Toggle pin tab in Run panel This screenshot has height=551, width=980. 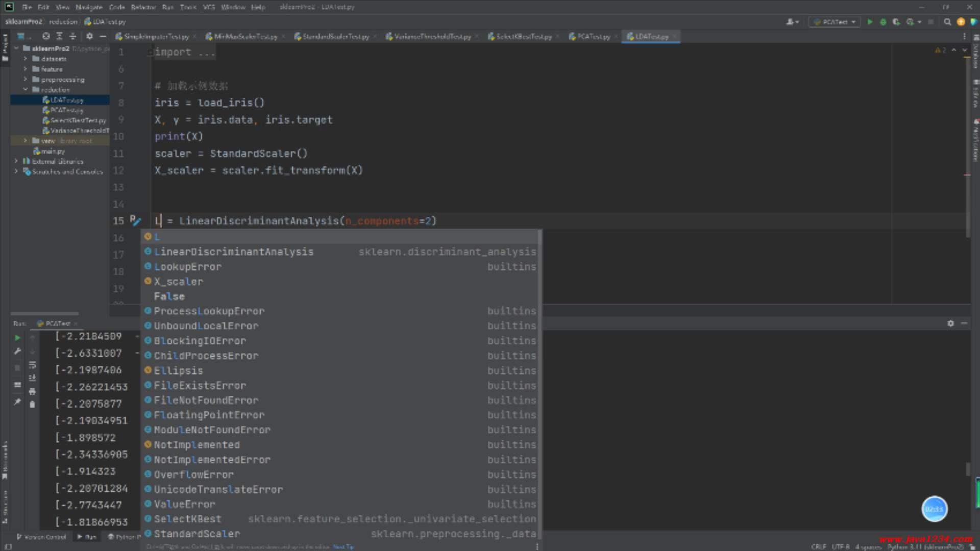[x=17, y=402]
